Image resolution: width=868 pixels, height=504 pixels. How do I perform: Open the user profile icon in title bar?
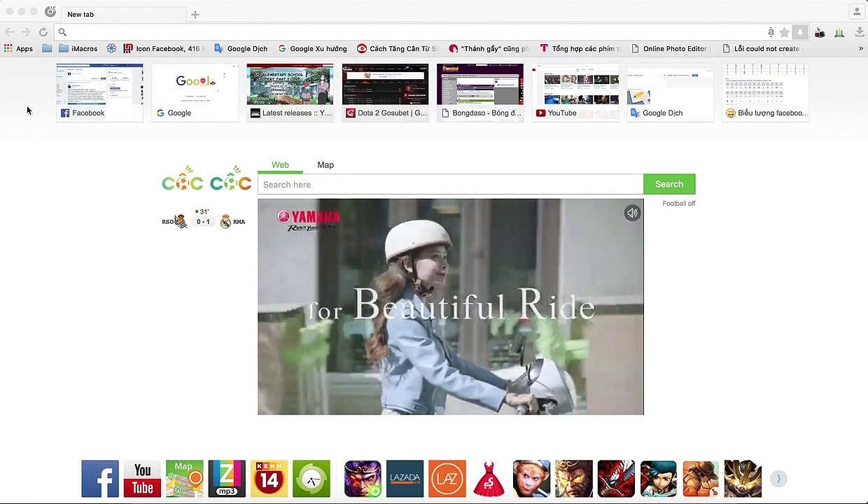click(x=856, y=11)
